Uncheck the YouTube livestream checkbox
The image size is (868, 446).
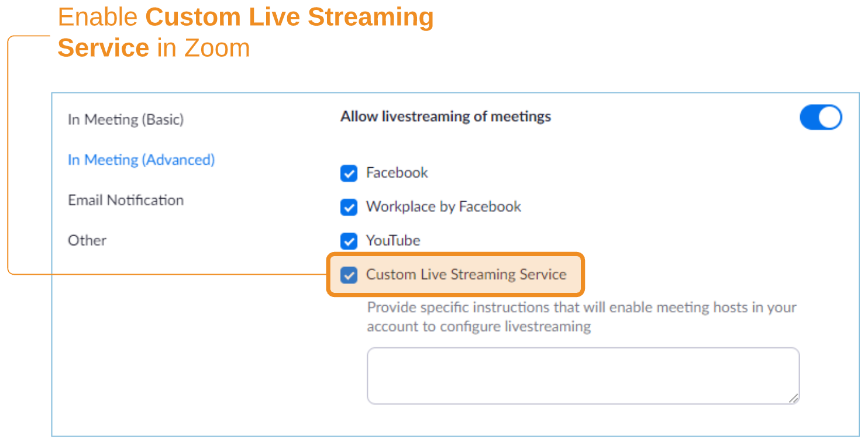tap(349, 241)
